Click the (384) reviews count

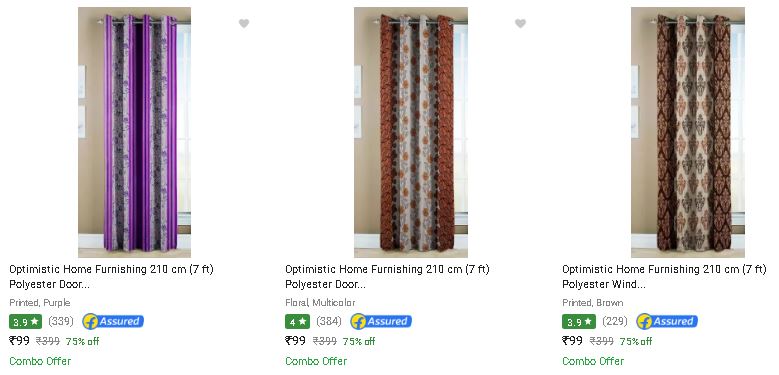coord(329,321)
